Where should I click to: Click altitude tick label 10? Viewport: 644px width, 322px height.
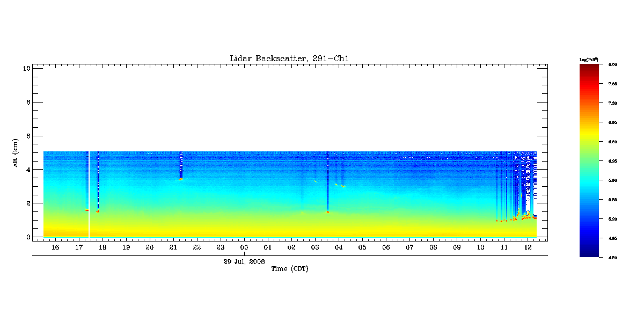26,68
